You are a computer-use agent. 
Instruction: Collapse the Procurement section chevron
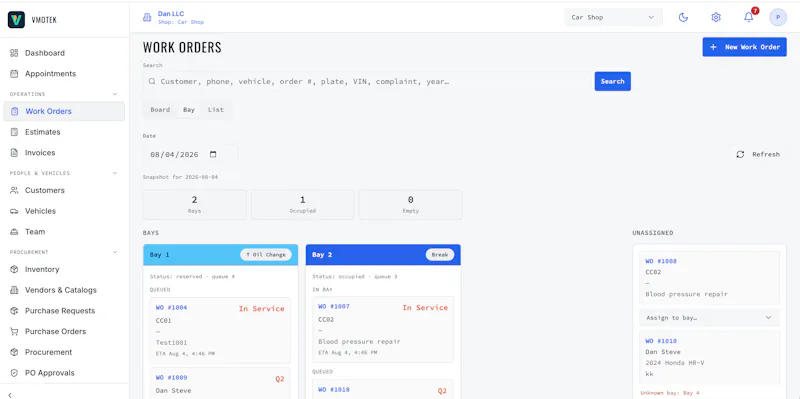[x=115, y=252]
